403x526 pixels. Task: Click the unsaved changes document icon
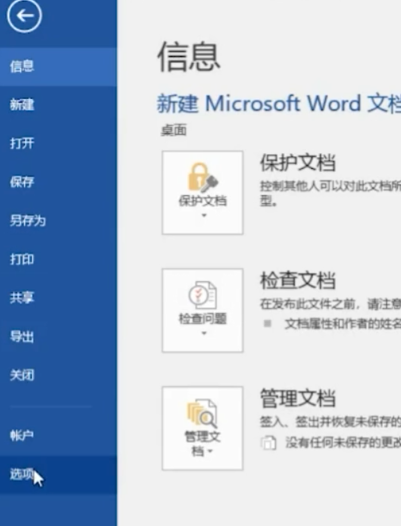pos(268,443)
